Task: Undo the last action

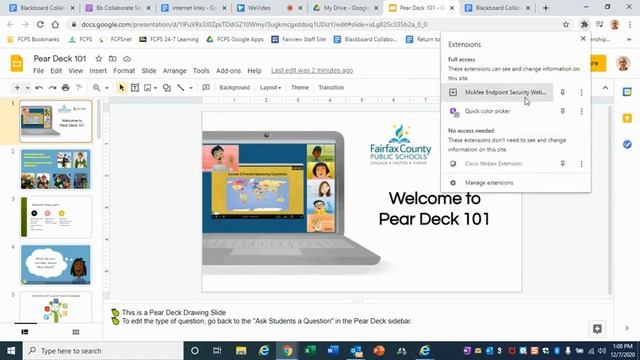Action: click(39, 88)
